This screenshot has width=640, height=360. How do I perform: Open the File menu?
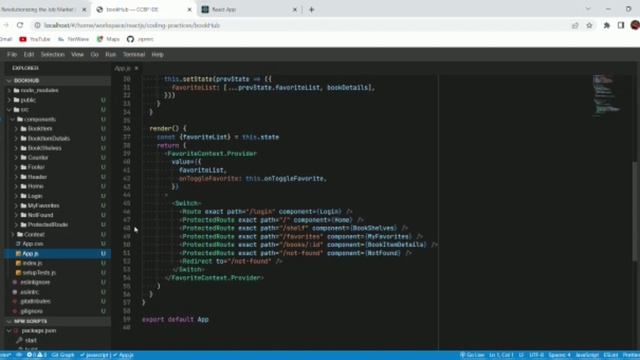(x=12, y=54)
